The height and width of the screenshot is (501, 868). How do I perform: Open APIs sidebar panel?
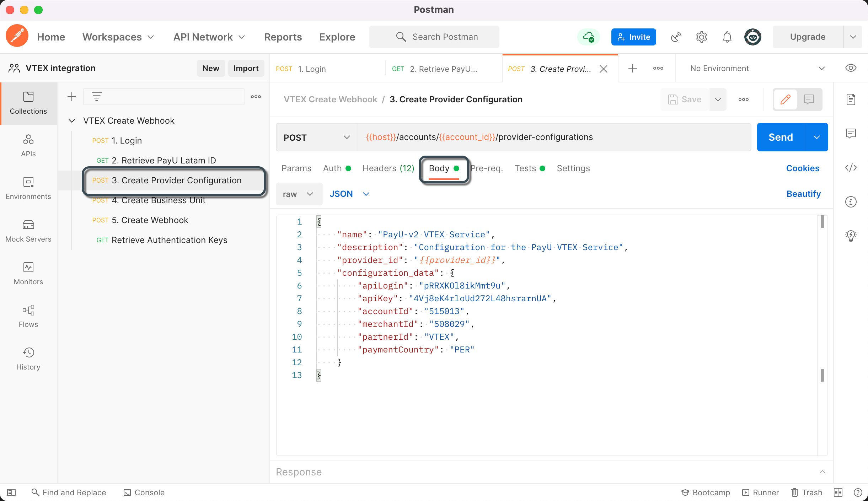[28, 146]
